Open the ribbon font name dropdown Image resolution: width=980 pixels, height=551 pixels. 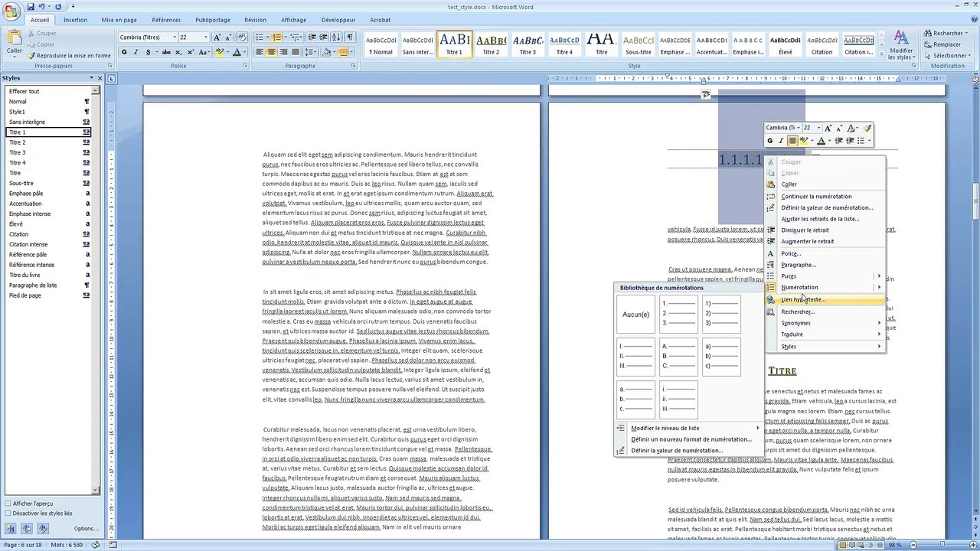[175, 37]
